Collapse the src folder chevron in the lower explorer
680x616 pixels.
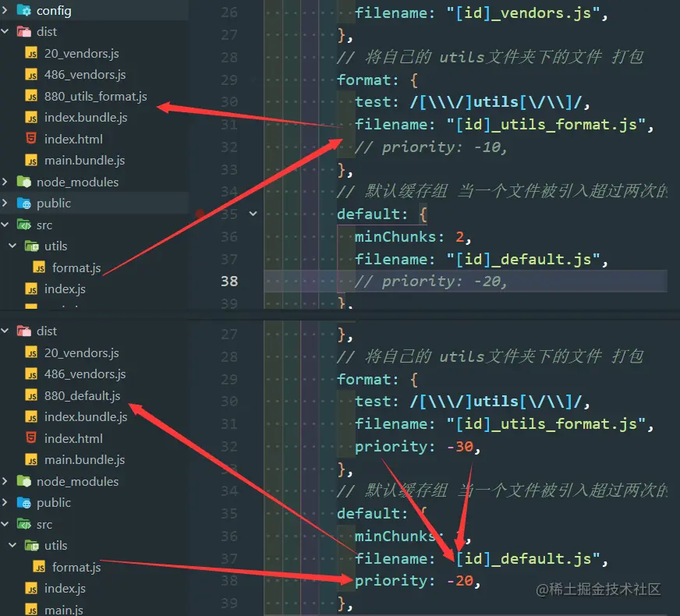[x=5, y=524]
